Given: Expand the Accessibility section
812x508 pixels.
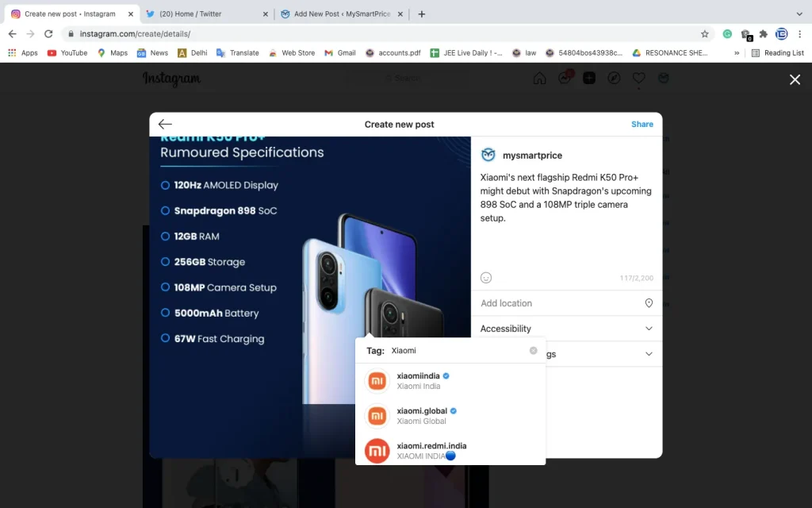Looking at the screenshot, I should tap(566, 329).
